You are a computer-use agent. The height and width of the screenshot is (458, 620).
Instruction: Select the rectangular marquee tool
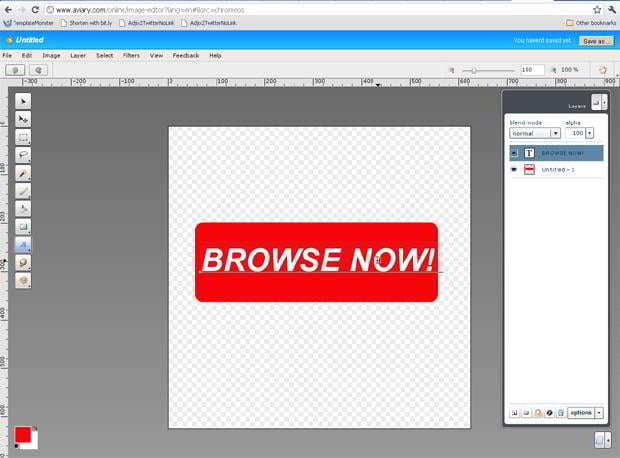pos(24,137)
